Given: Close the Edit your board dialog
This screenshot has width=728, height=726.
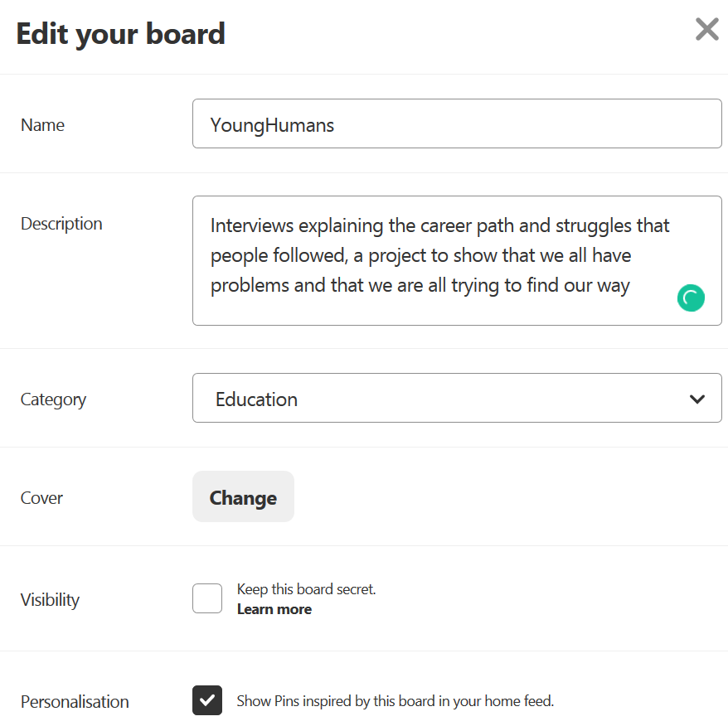Looking at the screenshot, I should pos(706,31).
